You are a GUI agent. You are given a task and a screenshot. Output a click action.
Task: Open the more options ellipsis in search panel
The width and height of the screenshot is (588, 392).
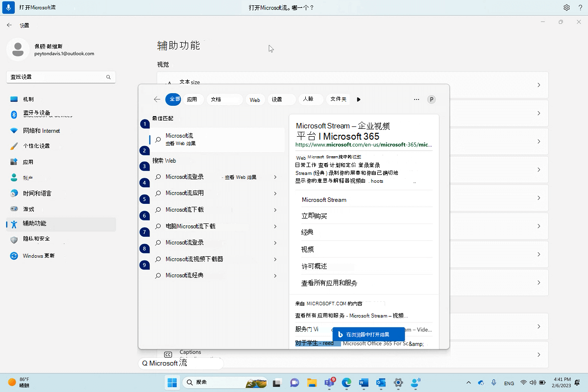(416, 99)
